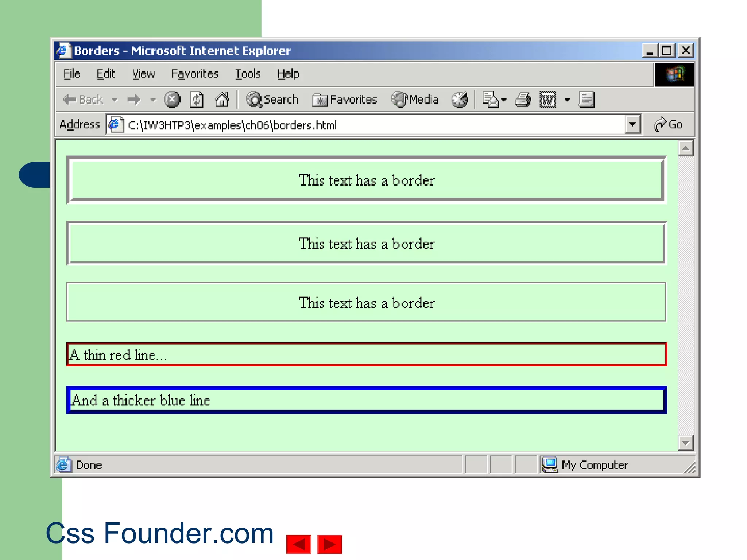Click the Refresh page icon
747x560 pixels.
(x=197, y=100)
